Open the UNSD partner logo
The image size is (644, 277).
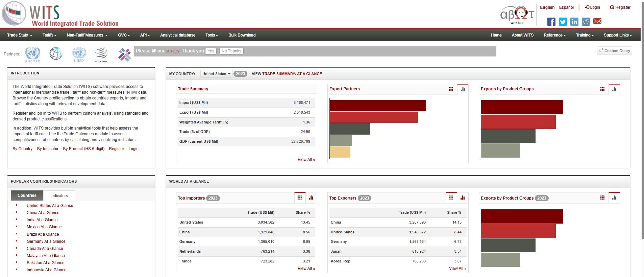(79, 54)
